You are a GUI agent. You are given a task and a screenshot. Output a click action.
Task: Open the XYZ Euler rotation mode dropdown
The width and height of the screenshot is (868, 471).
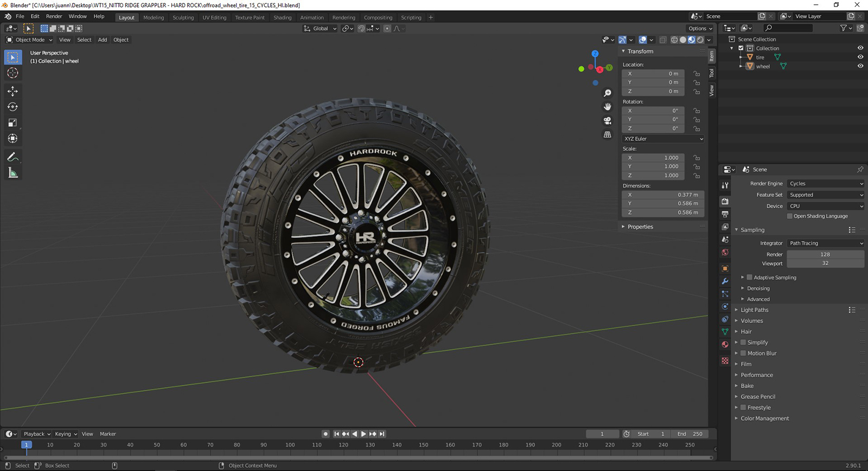[x=663, y=139]
